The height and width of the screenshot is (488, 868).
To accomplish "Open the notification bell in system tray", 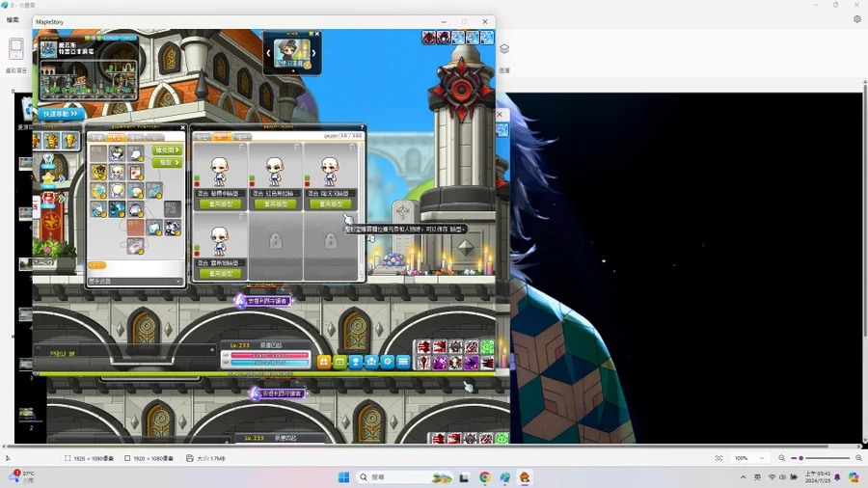I will tap(837, 477).
